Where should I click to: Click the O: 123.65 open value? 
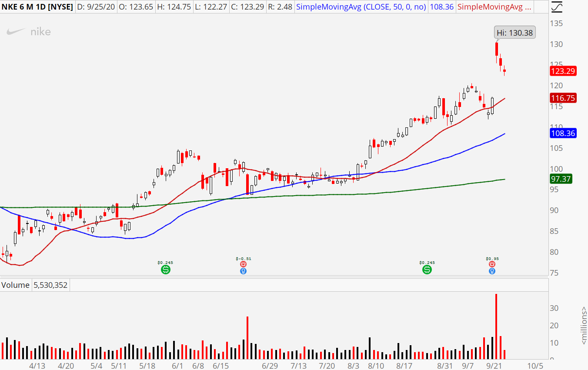[137, 7]
